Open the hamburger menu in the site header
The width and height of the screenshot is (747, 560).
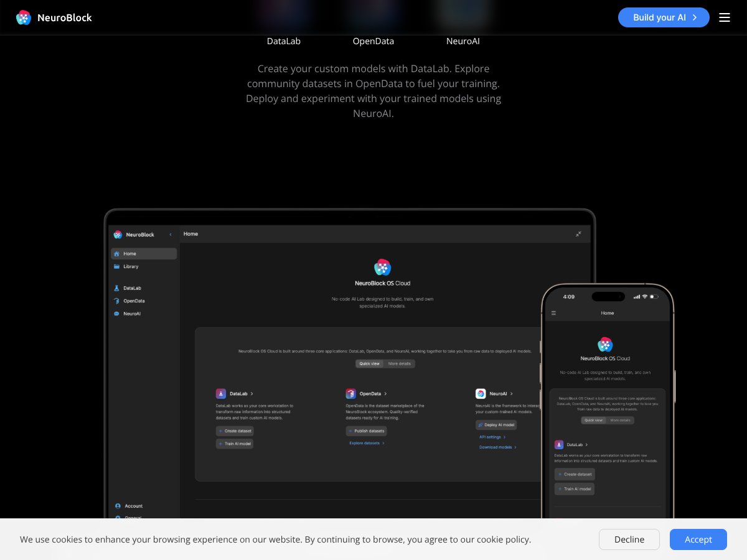point(725,17)
